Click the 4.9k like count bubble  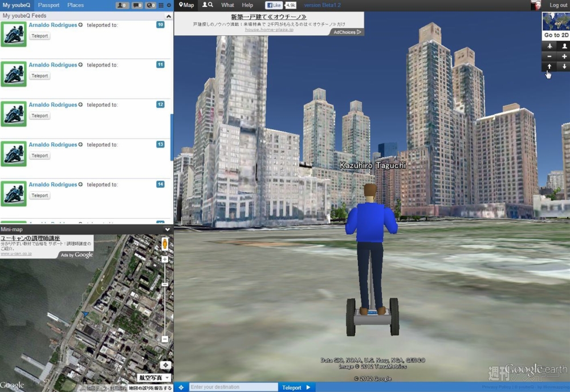[x=291, y=5]
